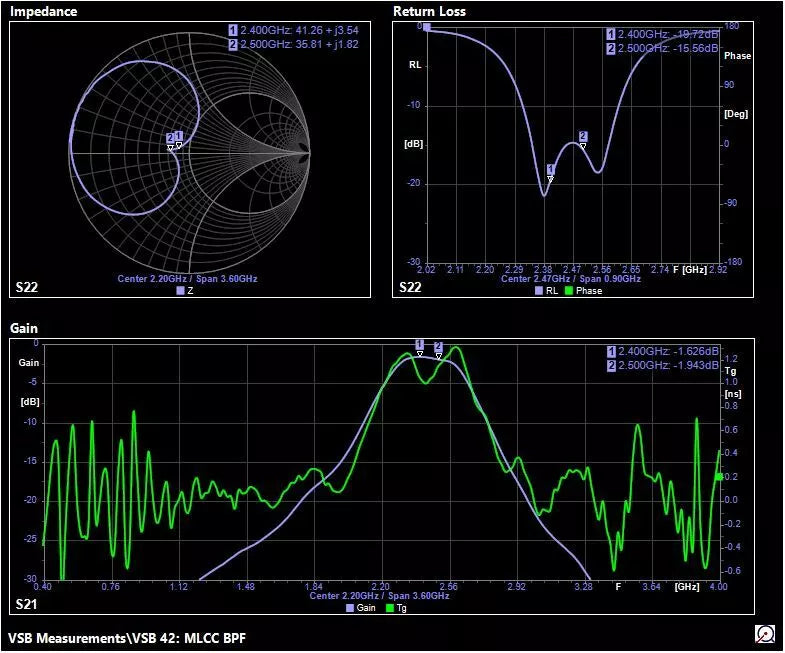Click the green Phase legend swatch
Screen dimensions: 785x653
[568, 290]
